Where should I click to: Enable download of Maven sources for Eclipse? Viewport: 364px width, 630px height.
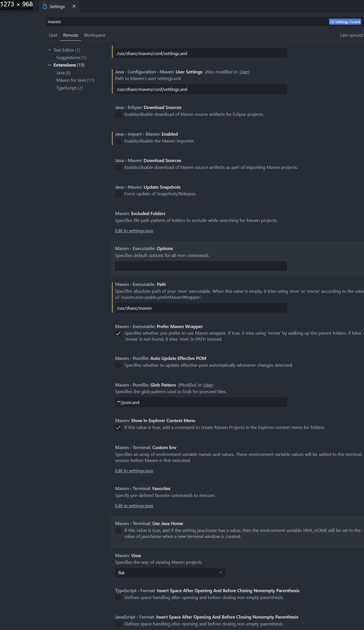point(118,114)
